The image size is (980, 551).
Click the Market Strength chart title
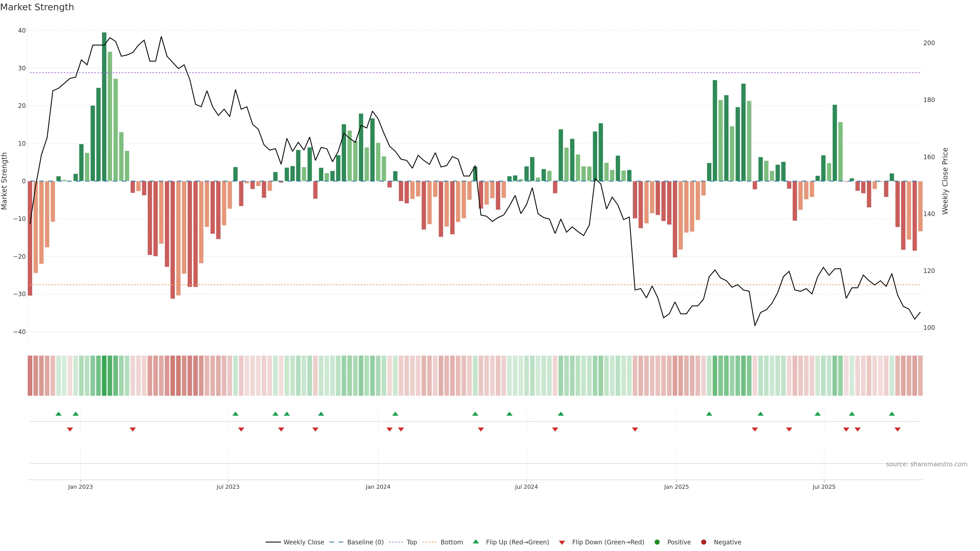(x=37, y=7)
